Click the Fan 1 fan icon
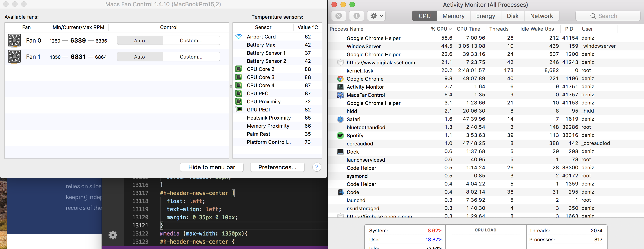 click(14, 57)
